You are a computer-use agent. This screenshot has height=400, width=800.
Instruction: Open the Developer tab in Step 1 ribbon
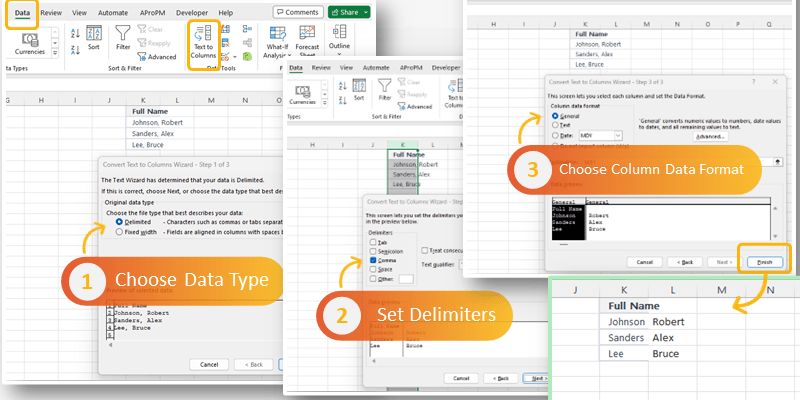click(x=192, y=13)
